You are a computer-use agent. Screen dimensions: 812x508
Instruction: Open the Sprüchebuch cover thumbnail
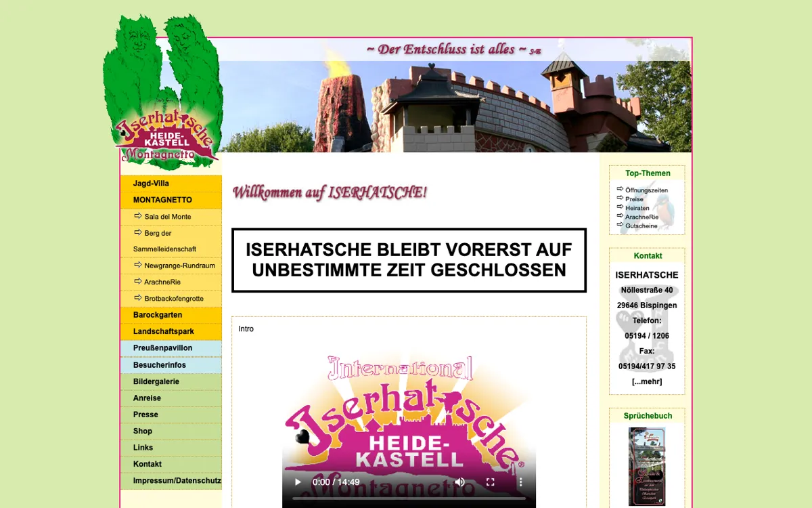click(x=647, y=466)
